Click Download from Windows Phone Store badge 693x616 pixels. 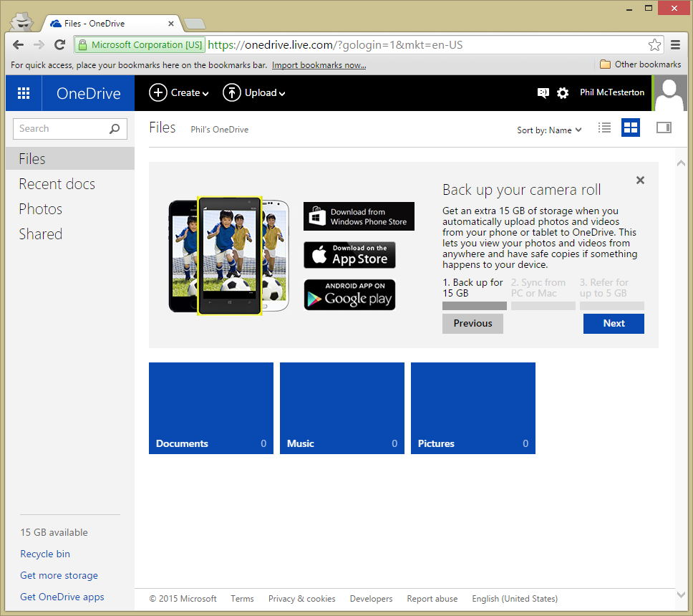pyautogui.click(x=359, y=216)
